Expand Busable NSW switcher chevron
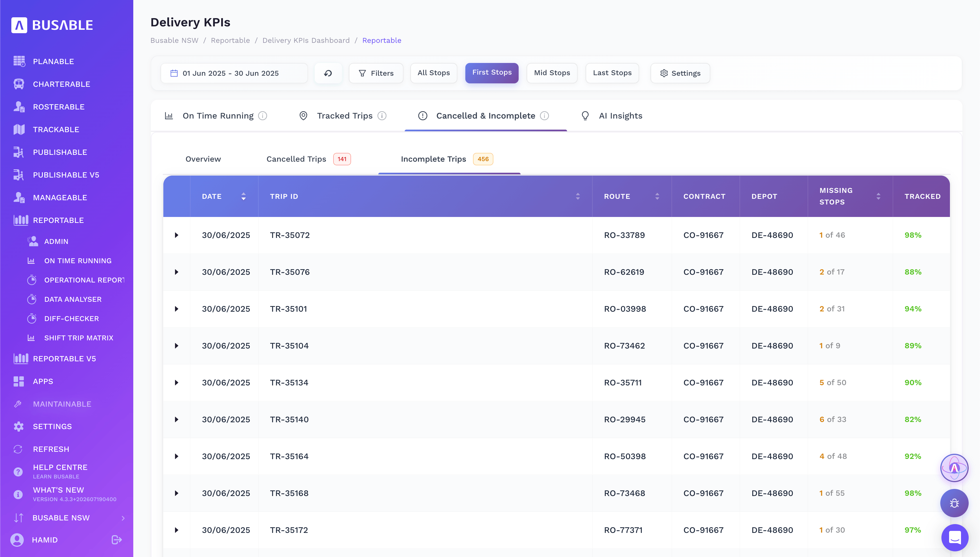Screen dimensions: 980x557 point(123,518)
